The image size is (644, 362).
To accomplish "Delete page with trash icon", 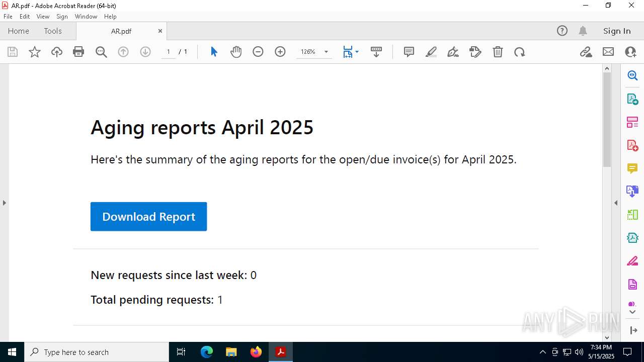I will click(x=498, y=52).
